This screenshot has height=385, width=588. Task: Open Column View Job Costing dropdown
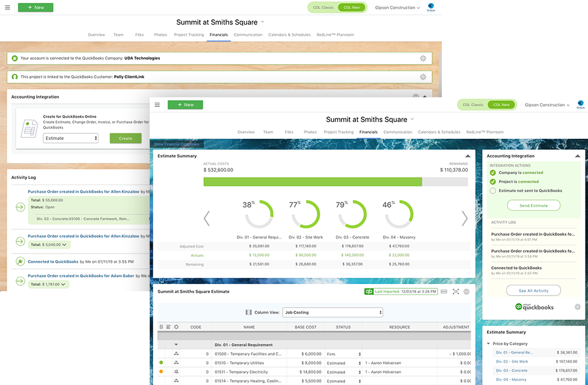click(332, 312)
